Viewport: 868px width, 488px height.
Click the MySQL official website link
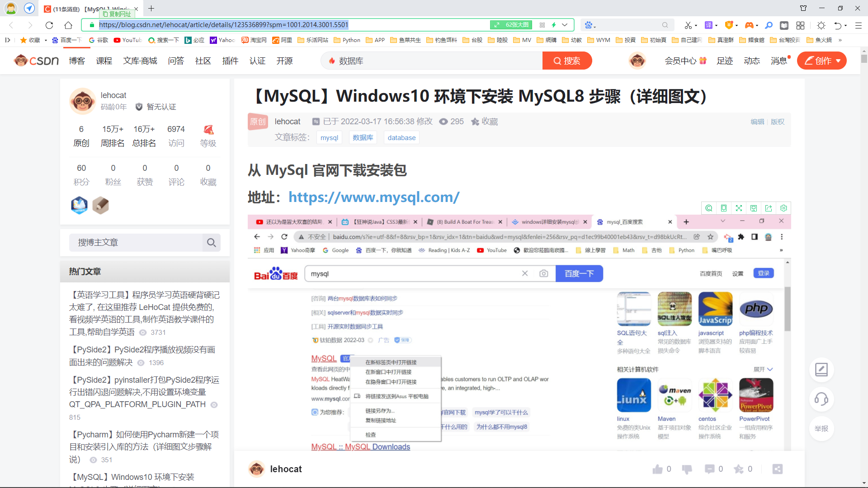click(373, 197)
